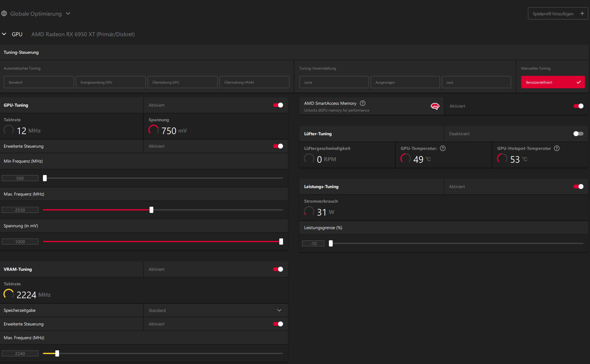
Task: Click the GPU-Hotspot-Temperatur gauge icon
Action: (x=502, y=159)
